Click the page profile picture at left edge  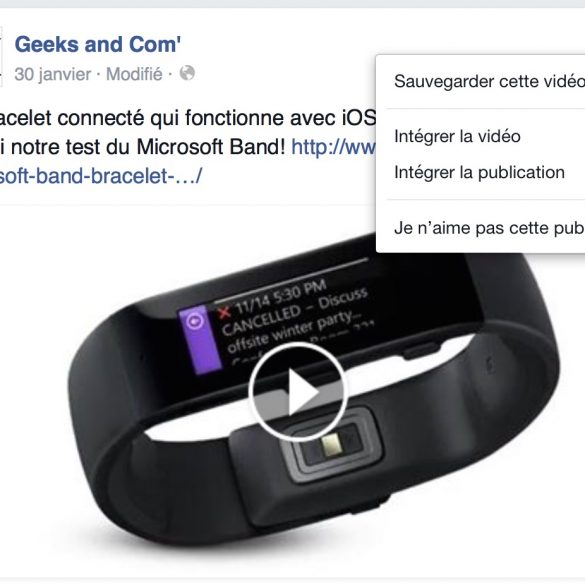click(1, 57)
